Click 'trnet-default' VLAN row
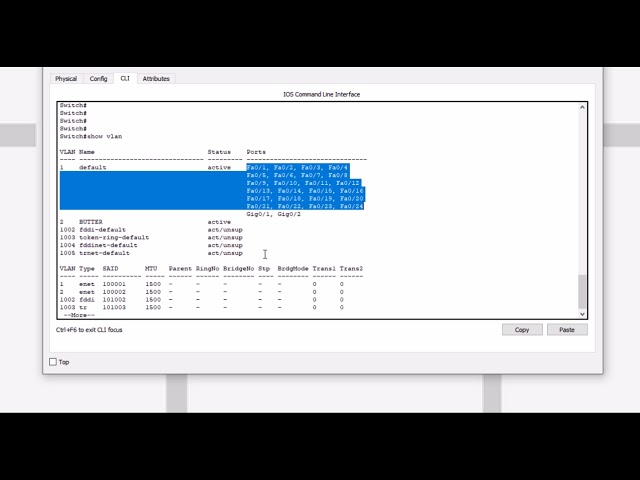The width and height of the screenshot is (640, 480). click(151, 253)
